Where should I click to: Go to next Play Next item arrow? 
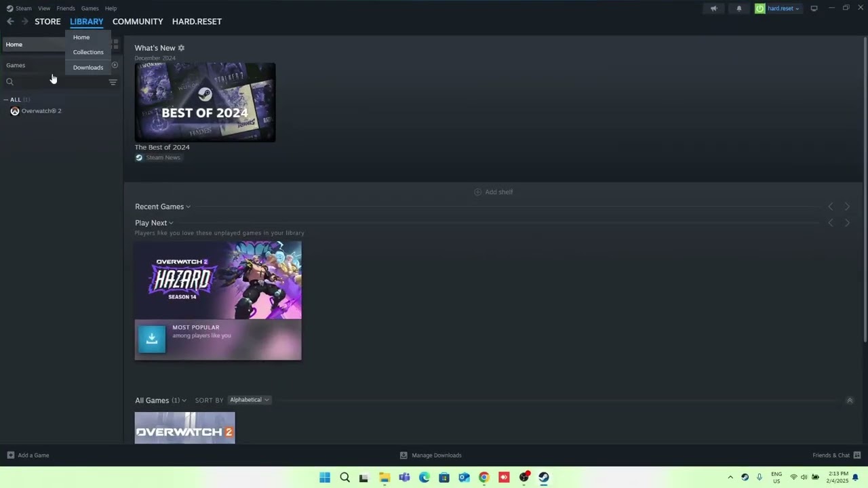[x=847, y=223]
